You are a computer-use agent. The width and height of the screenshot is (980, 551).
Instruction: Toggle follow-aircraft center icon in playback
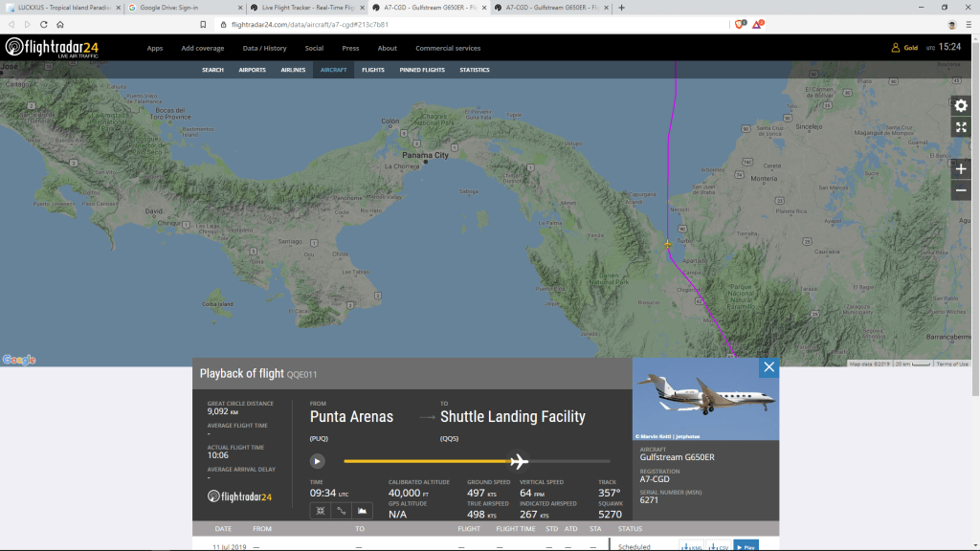click(x=319, y=512)
